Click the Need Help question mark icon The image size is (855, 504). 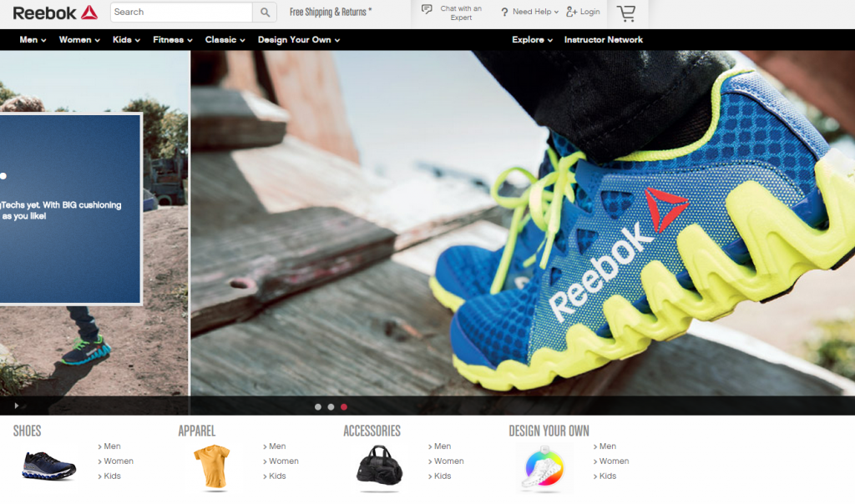[504, 12]
